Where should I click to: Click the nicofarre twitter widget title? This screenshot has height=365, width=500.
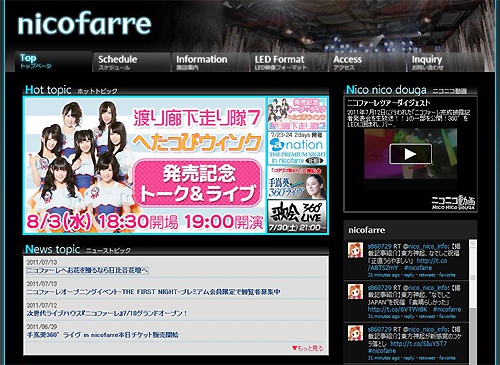coord(367,230)
